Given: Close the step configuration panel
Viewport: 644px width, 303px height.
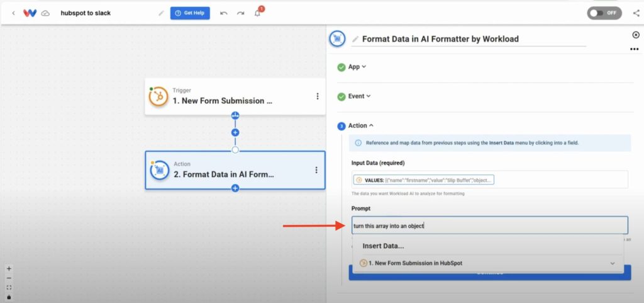Looking at the screenshot, I should pyautogui.click(x=636, y=35).
